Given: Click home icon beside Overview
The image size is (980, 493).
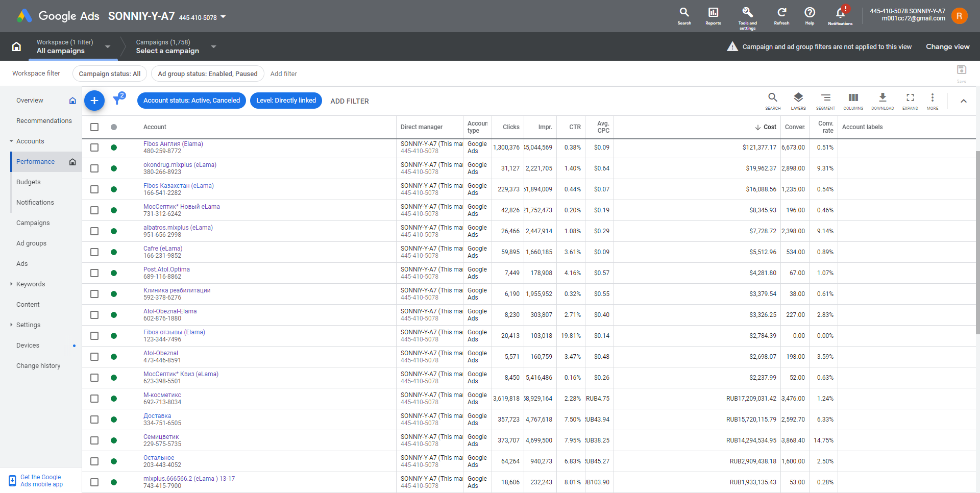Looking at the screenshot, I should tap(72, 101).
